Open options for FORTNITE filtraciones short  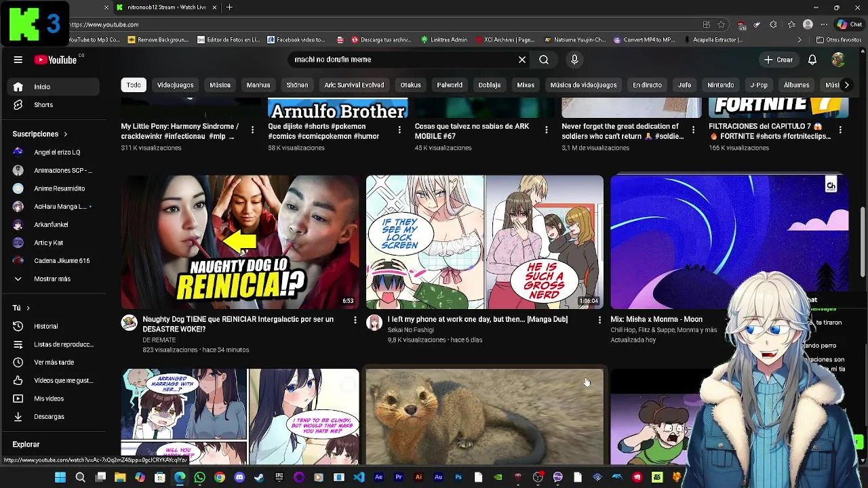pyautogui.click(x=840, y=129)
